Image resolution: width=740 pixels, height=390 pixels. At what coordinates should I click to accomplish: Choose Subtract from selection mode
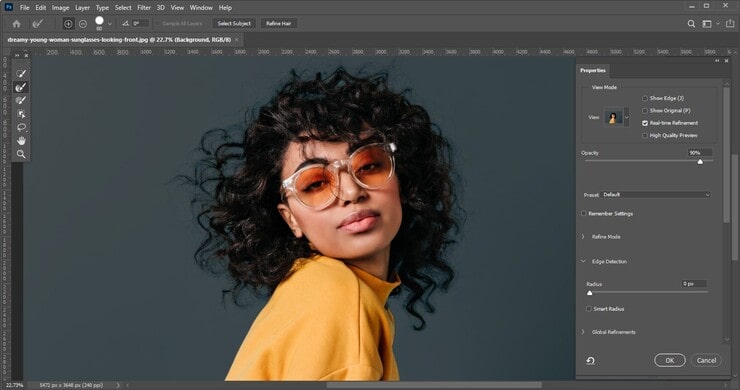coord(83,24)
